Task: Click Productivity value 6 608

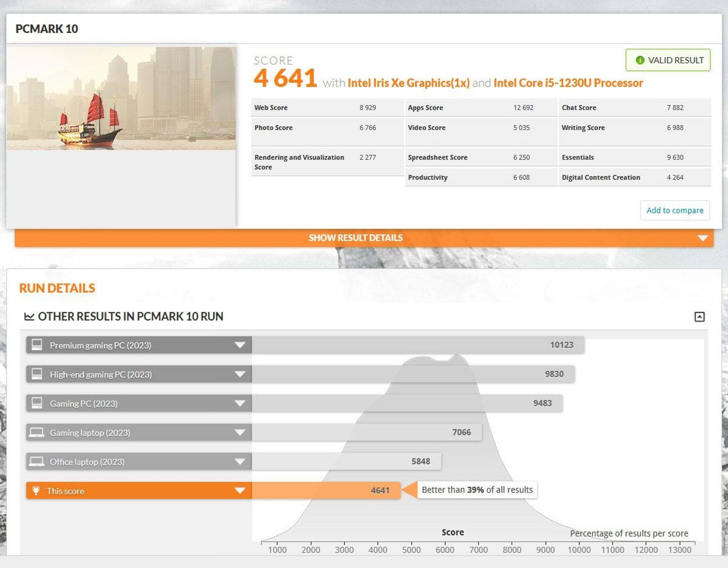Action: [x=521, y=177]
